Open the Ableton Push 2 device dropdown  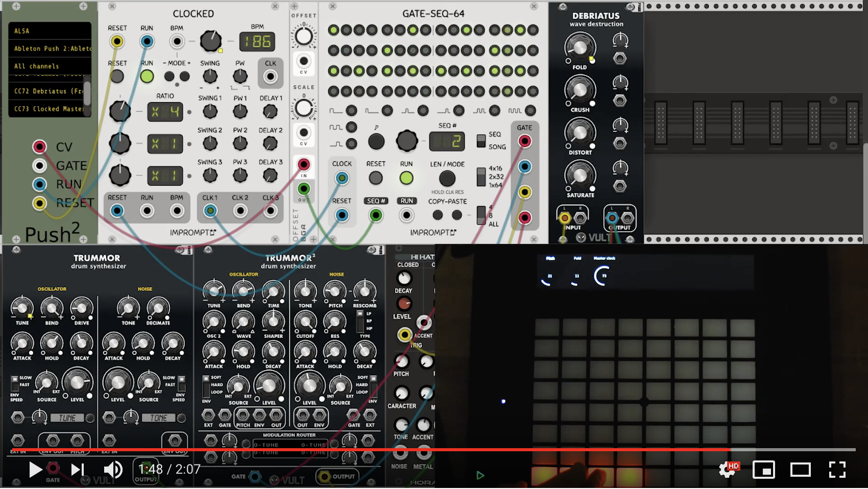tap(50, 48)
